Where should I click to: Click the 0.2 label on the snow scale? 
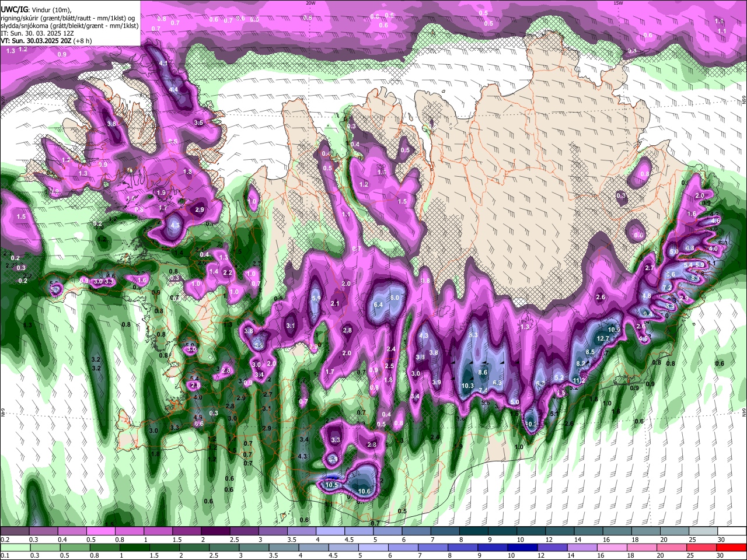point(5,540)
